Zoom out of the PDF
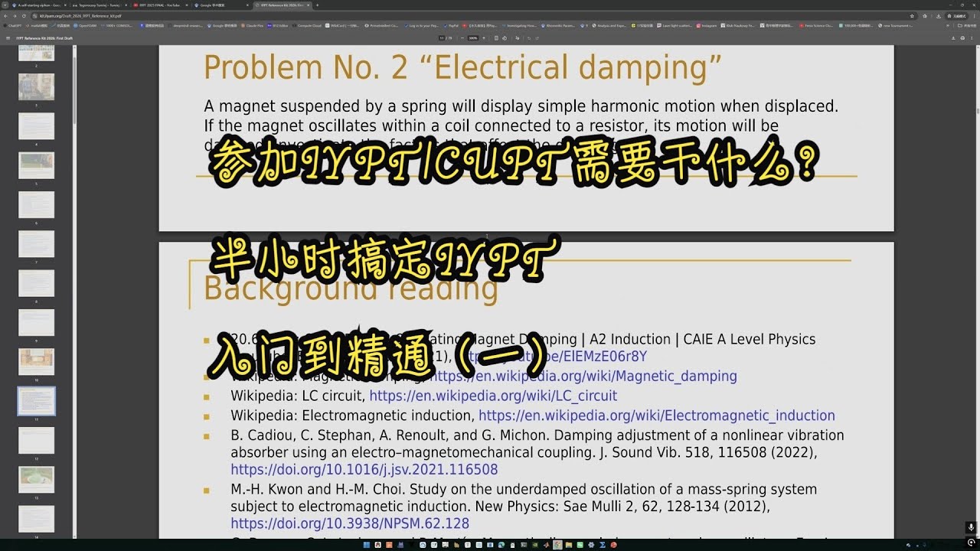980x551 pixels. point(462,37)
